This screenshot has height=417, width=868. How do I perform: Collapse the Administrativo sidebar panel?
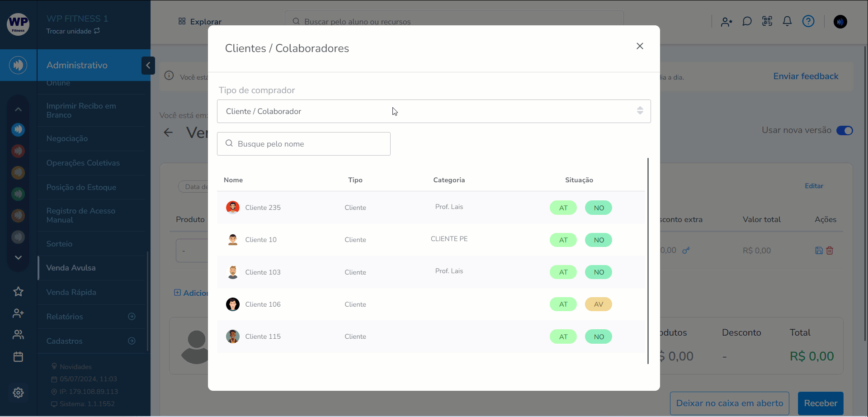(x=148, y=66)
